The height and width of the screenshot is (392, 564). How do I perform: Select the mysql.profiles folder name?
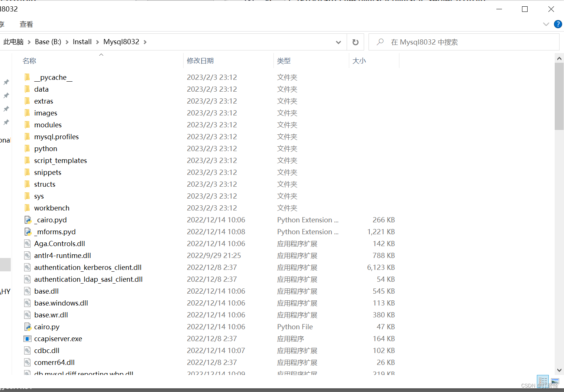[x=56, y=137]
